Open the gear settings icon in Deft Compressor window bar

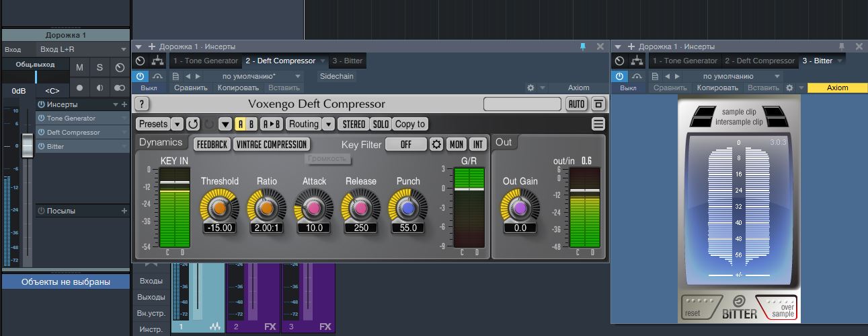click(530, 88)
